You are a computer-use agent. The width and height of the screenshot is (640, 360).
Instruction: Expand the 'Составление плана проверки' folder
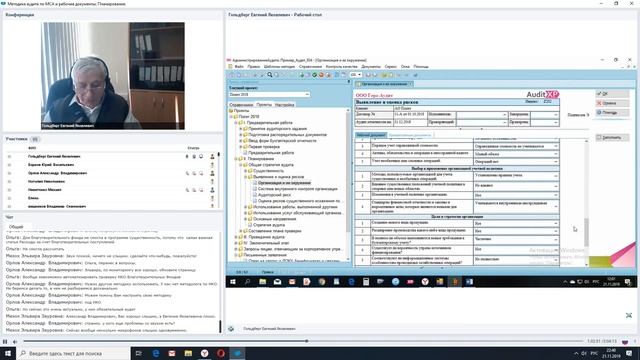241,231
